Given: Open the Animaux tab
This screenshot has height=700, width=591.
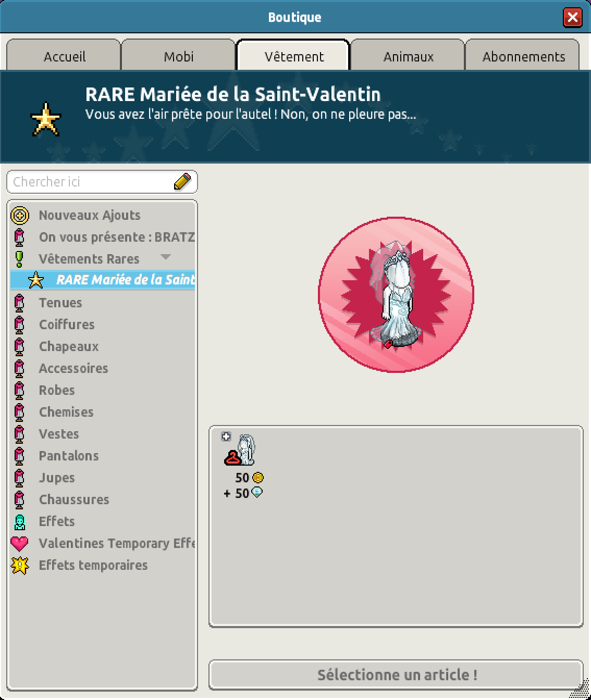Looking at the screenshot, I should (408, 55).
